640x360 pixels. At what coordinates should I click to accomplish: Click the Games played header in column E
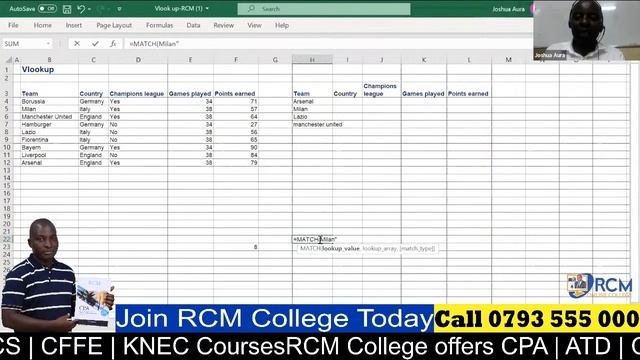[190, 94]
